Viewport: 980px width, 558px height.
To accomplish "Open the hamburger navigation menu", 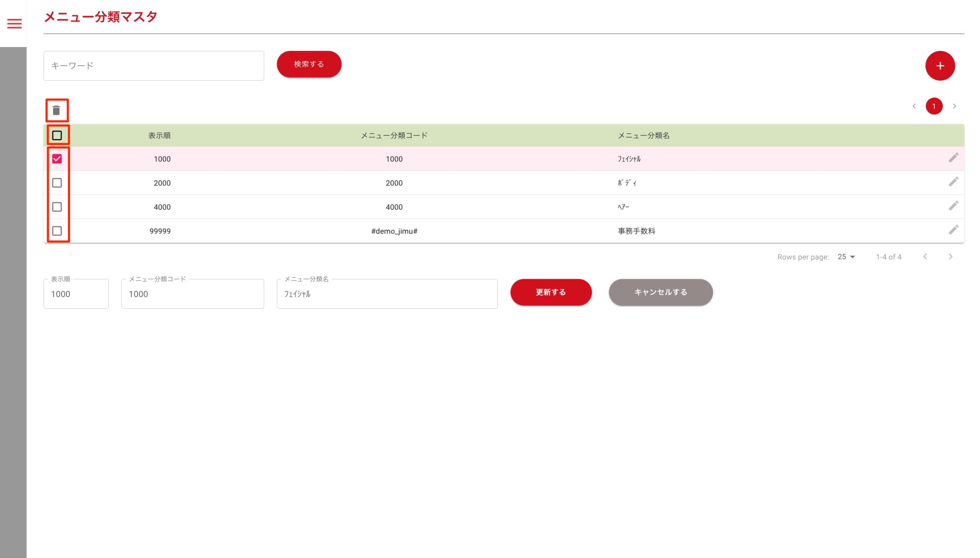I will (14, 24).
